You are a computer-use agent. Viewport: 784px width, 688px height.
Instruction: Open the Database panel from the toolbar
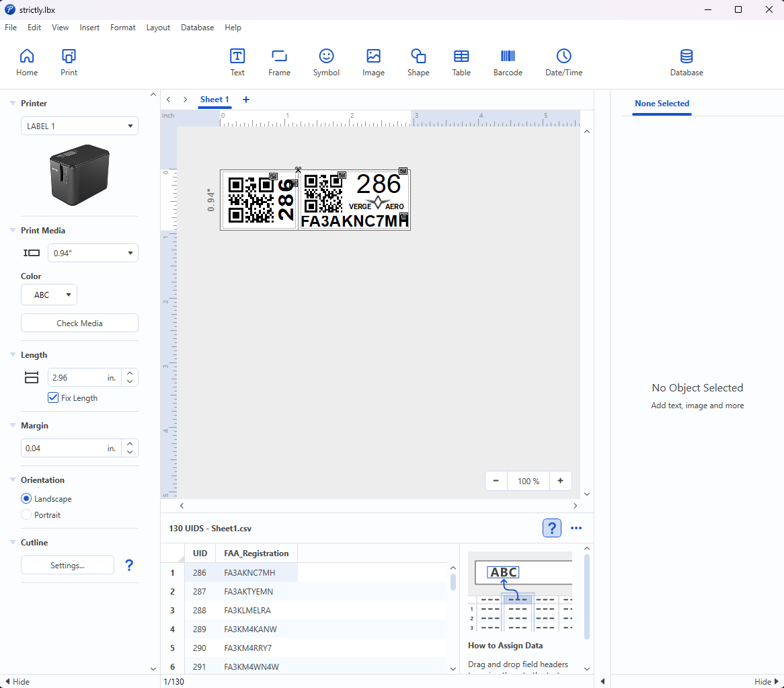click(686, 63)
